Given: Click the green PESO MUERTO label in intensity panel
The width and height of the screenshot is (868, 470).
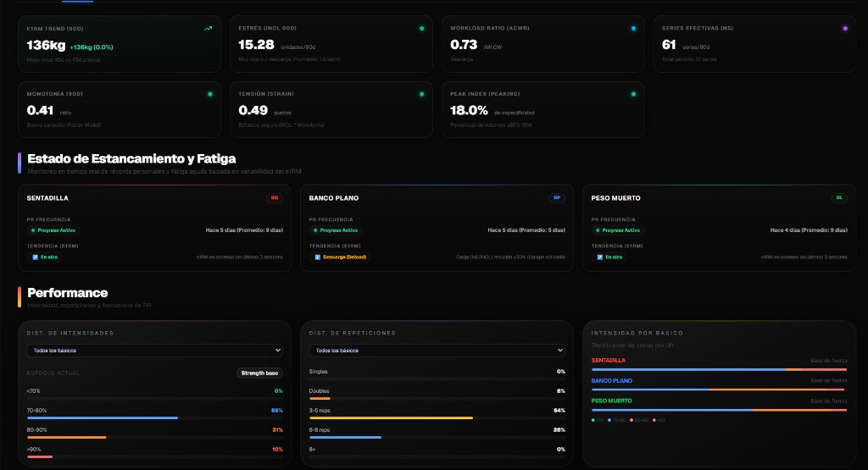Looking at the screenshot, I should coord(612,401).
